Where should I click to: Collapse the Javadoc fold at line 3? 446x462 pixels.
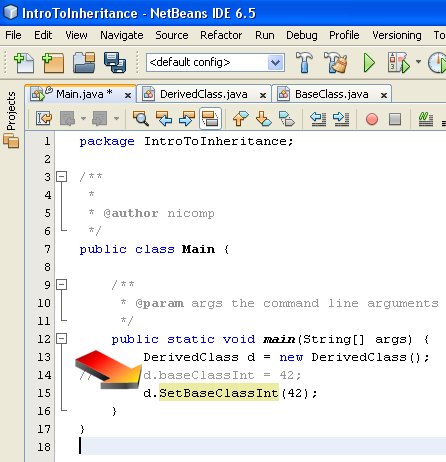[61, 176]
